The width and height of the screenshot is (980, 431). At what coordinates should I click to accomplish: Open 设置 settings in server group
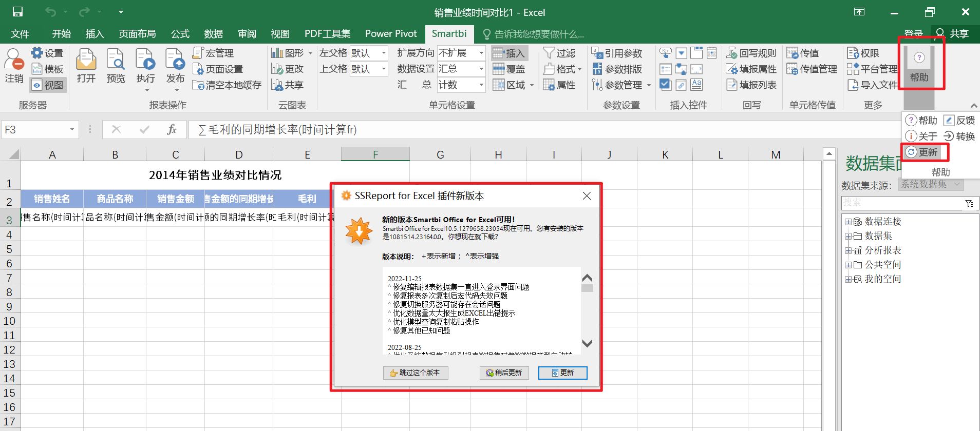point(47,53)
